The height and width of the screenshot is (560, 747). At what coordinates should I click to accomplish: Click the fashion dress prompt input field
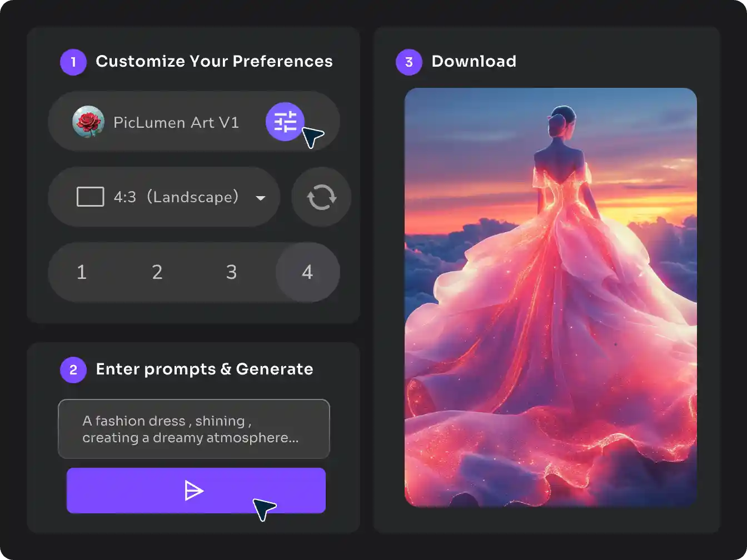(193, 429)
